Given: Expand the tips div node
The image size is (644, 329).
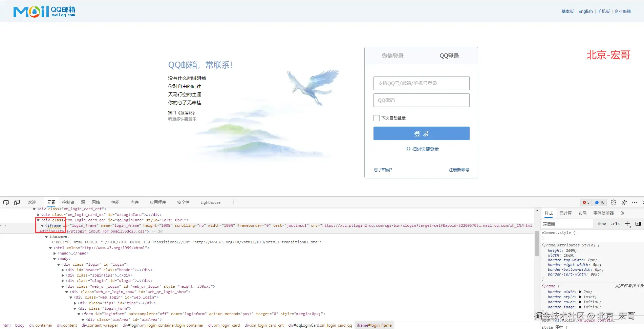Looking at the screenshot, I should pyautogui.click(x=75, y=303).
